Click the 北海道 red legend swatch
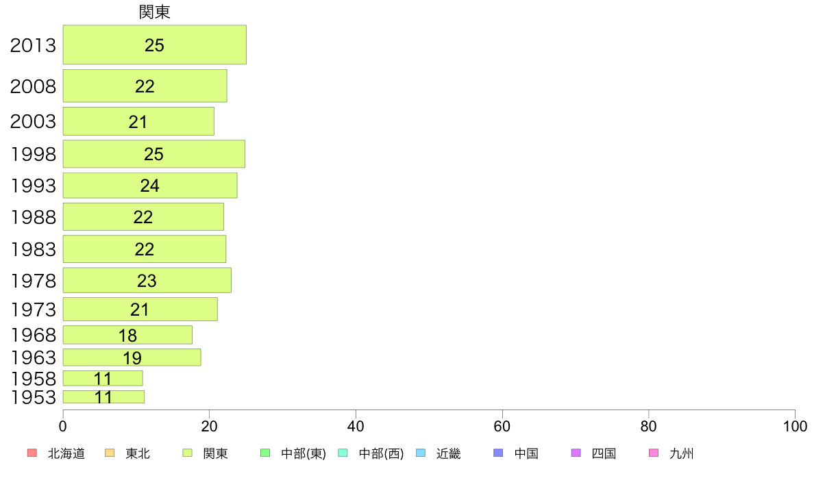The image size is (814, 504). pos(32,453)
